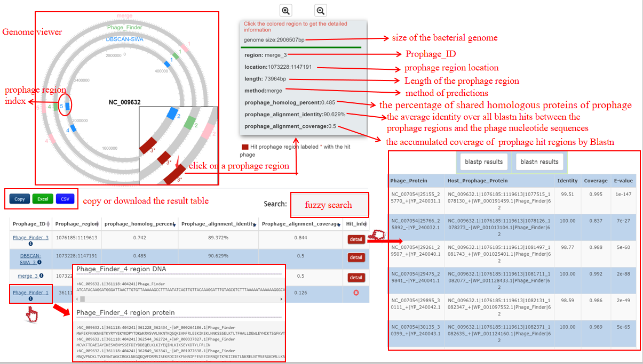
Task: Open detail for Phage_Finder_3 row
Action: tap(356, 239)
